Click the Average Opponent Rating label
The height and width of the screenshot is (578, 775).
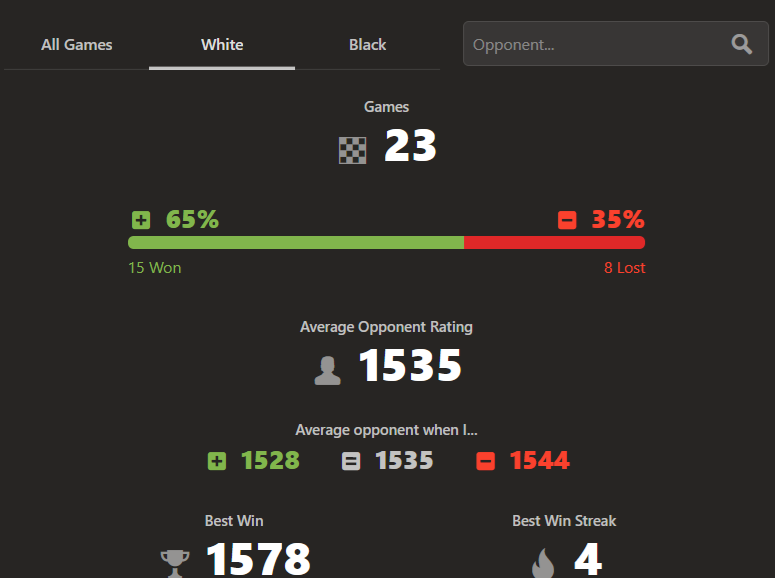387,327
